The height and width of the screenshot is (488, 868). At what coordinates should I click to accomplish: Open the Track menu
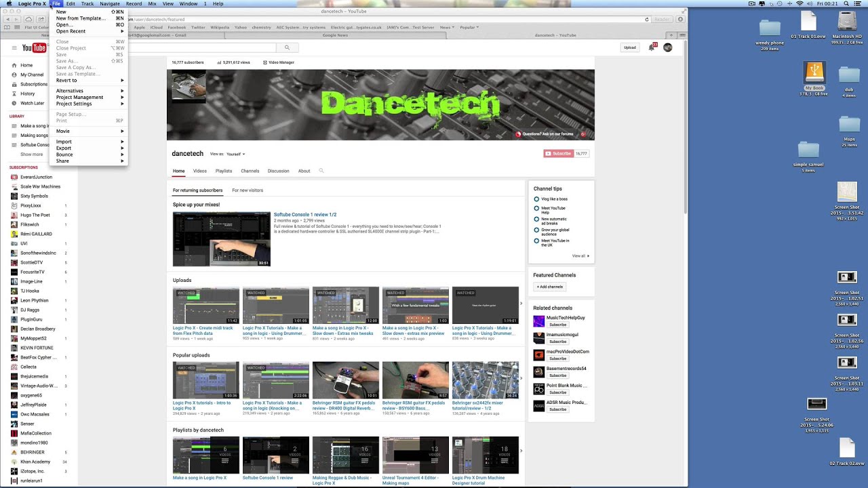[x=87, y=3]
